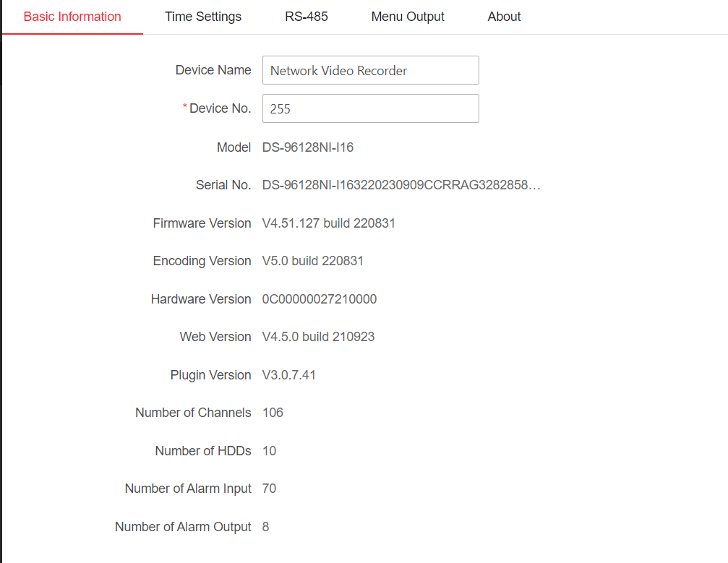This screenshot has width=728, height=563.
Task: Click the model value DS-96128NI-I16
Action: [x=308, y=147]
